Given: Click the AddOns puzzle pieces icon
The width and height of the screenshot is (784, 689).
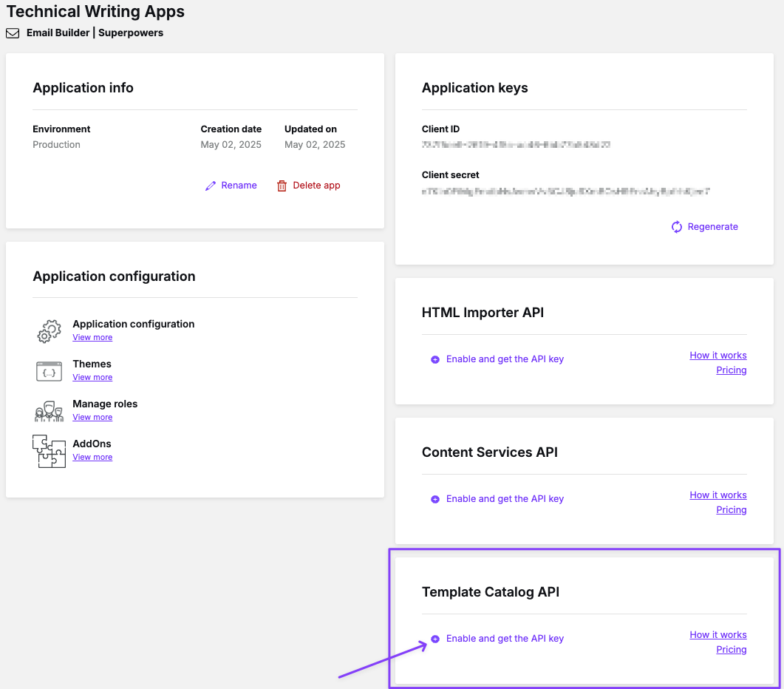Looking at the screenshot, I should pyautogui.click(x=49, y=451).
